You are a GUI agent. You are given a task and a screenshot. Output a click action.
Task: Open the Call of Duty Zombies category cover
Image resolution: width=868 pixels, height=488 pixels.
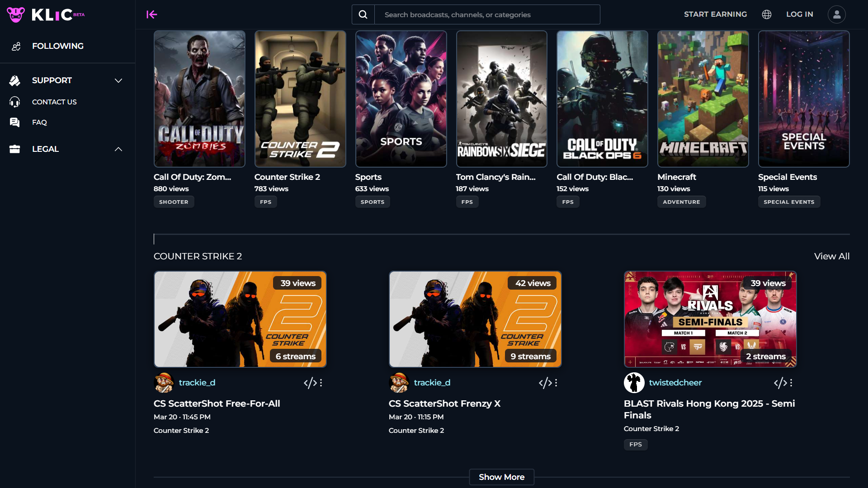(199, 99)
